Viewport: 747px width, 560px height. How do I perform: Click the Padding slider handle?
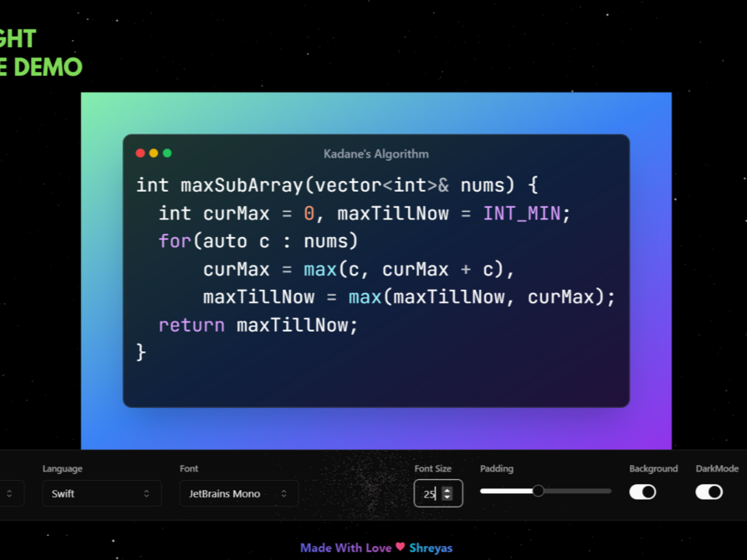tap(538, 491)
